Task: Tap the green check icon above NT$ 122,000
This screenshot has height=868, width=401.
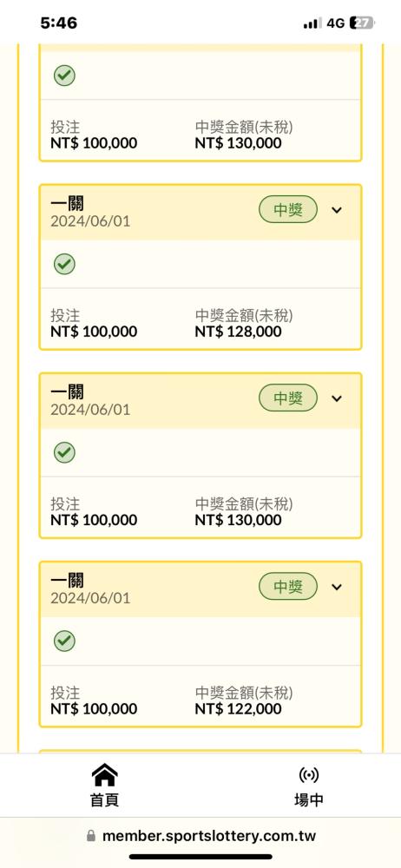Action: [65, 641]
